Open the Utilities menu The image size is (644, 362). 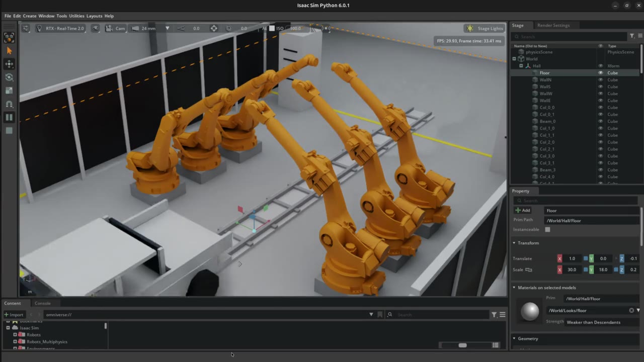pyautogui.click(x=76, y=16)
